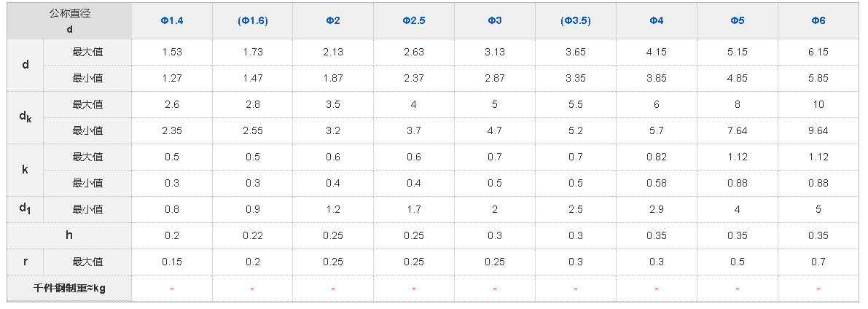868x309 pixels.
Task: Click the Φ1.4 column header link
Action: (172, 20)
